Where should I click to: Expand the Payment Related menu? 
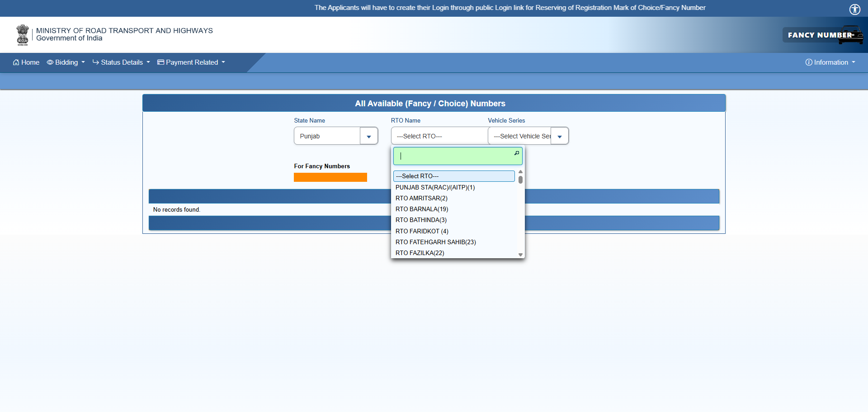(191, 62)
